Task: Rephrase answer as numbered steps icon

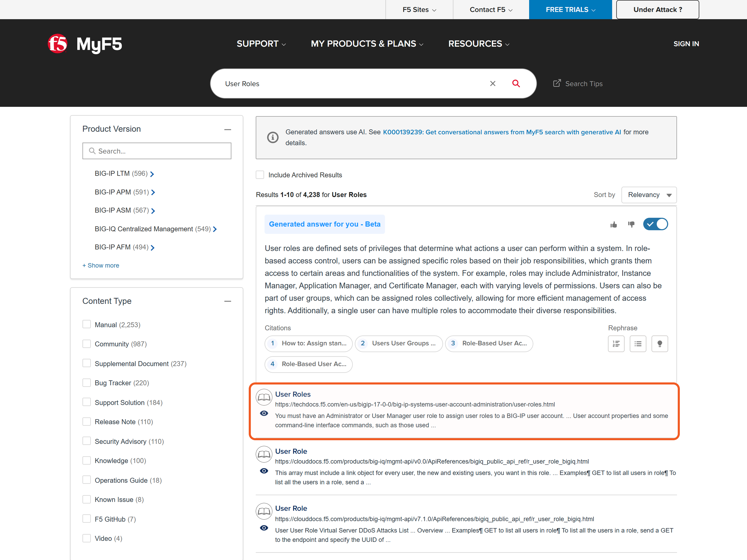Action: pos(616,344)
